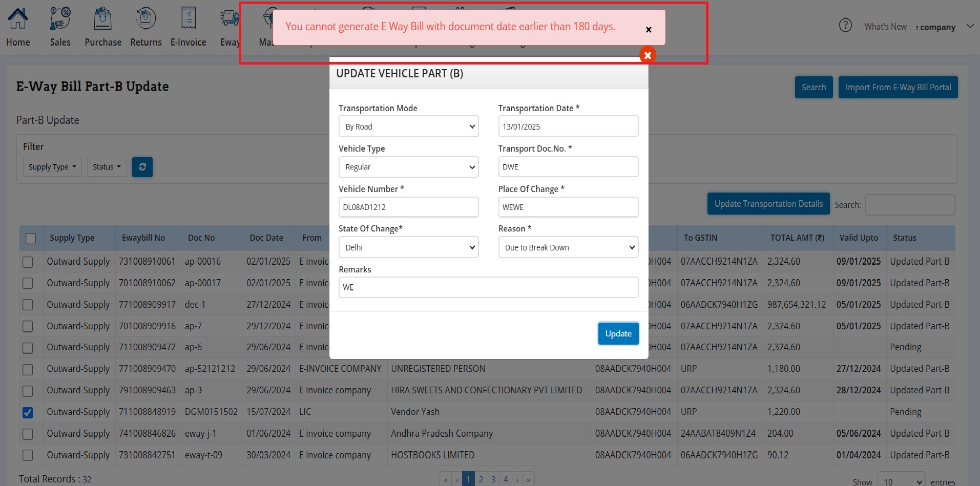Check the row for Ewaybill 731008910061
The width and height of the screenshot is (980, 486).
[x=28, y=262]
